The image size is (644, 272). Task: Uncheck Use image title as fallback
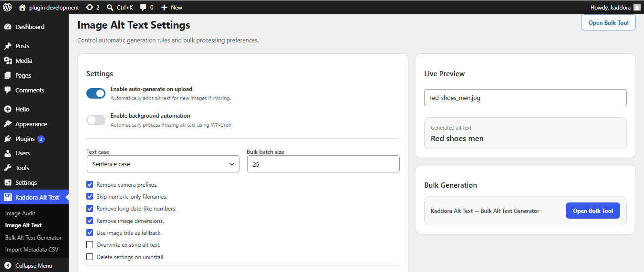pos(90,233)
